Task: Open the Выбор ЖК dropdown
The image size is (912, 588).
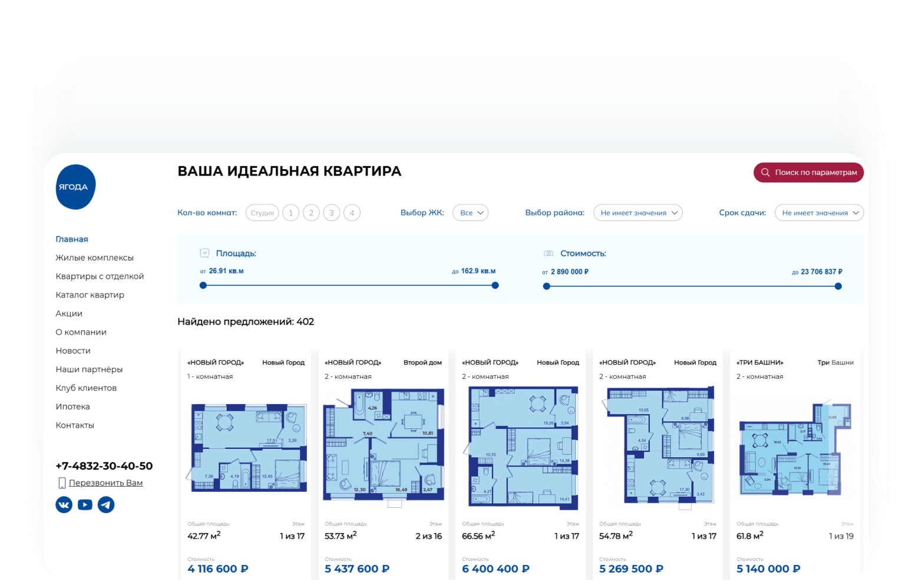Action: (x=470, y=213)
